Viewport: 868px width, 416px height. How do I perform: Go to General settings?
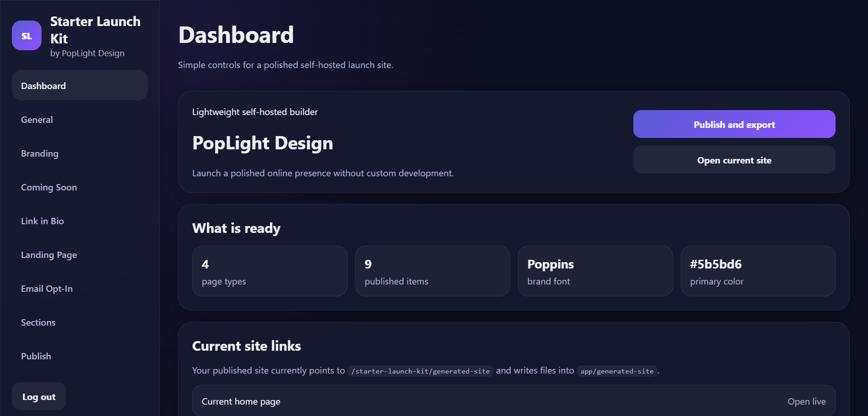tap(37, 120)
